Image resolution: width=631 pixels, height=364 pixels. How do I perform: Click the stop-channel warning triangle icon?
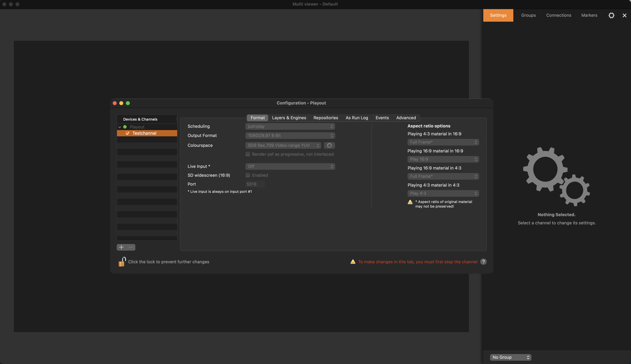[353, 262]
